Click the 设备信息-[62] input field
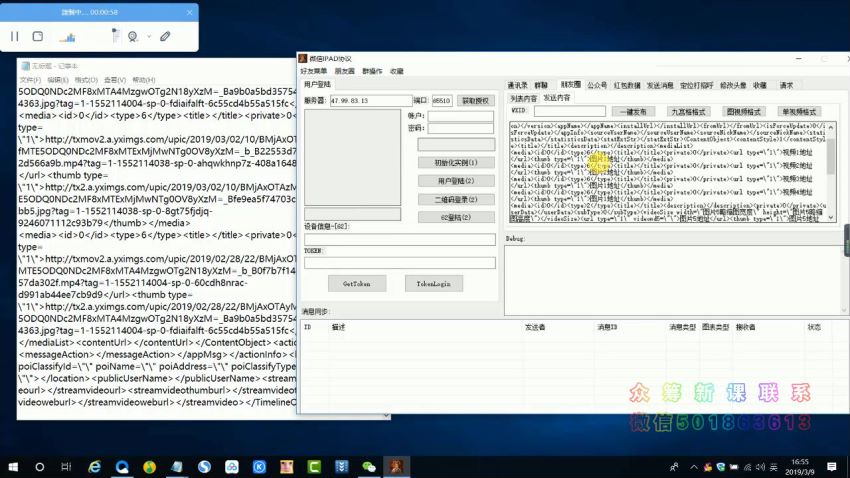850x478 pixels. coord(400,239)
